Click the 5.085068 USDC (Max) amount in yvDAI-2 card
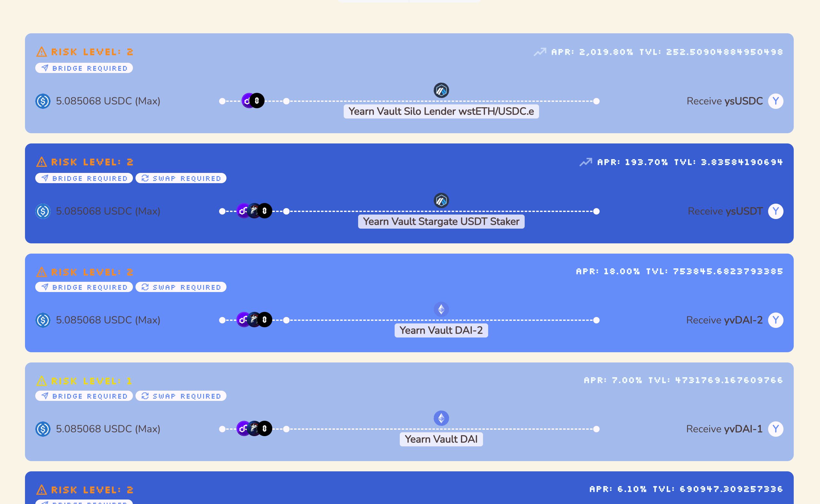This screenshot has height=504, width=820. [x=108, y=320]
